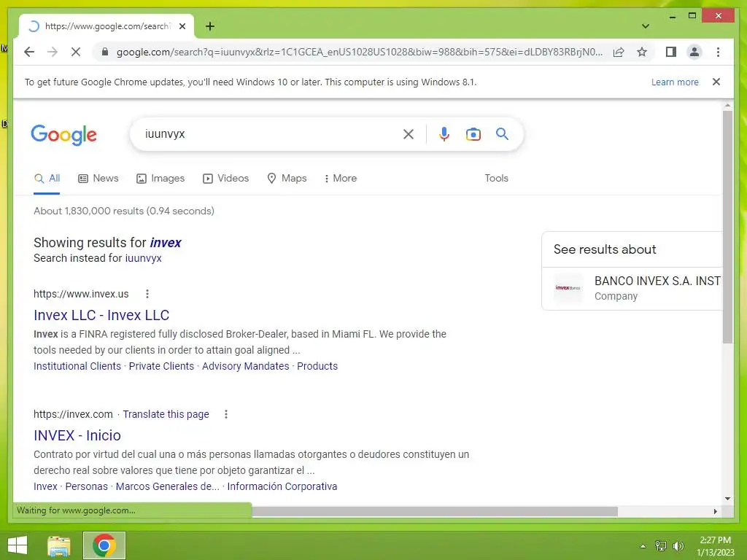Image resolution: width=747 pixels, height=560 pixels.
Task: Open Información Corporativa sitelink
Action: point(282,486)
